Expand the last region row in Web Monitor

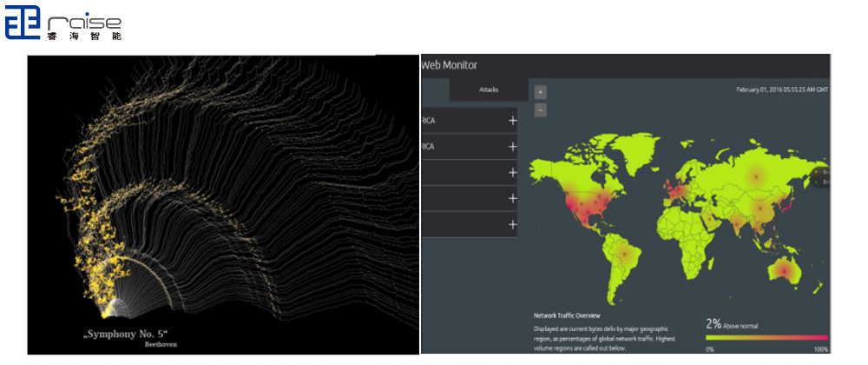513,224
